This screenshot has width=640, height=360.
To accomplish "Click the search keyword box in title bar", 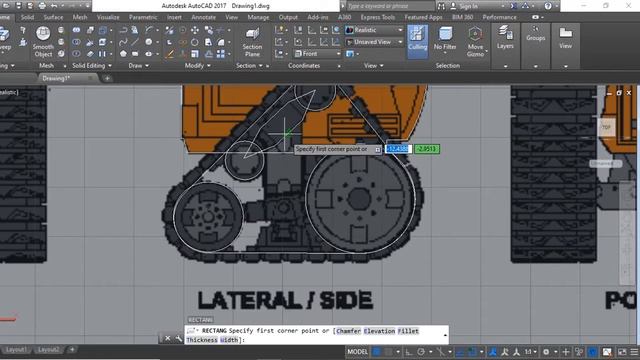I will tap(390, 6).
